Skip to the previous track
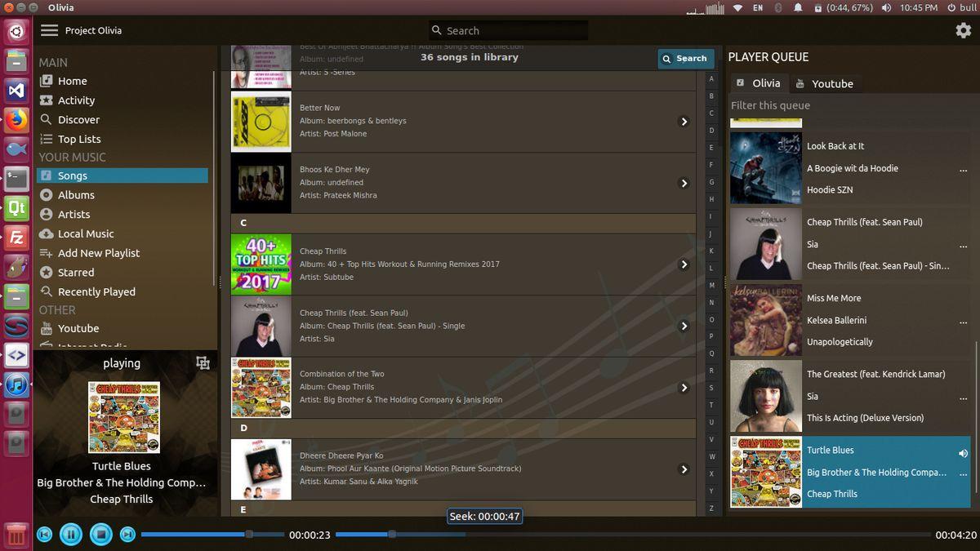980x551 pixels. point(45,535)
